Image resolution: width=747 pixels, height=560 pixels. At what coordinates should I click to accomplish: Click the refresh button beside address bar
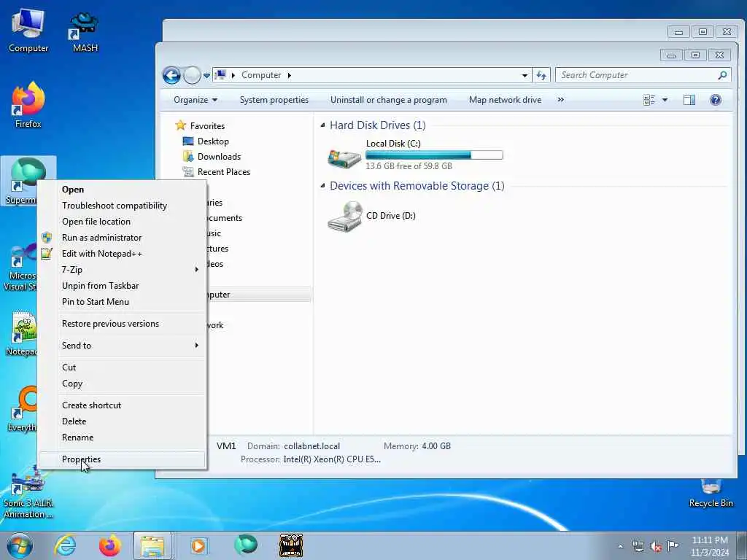click(541, 75)
